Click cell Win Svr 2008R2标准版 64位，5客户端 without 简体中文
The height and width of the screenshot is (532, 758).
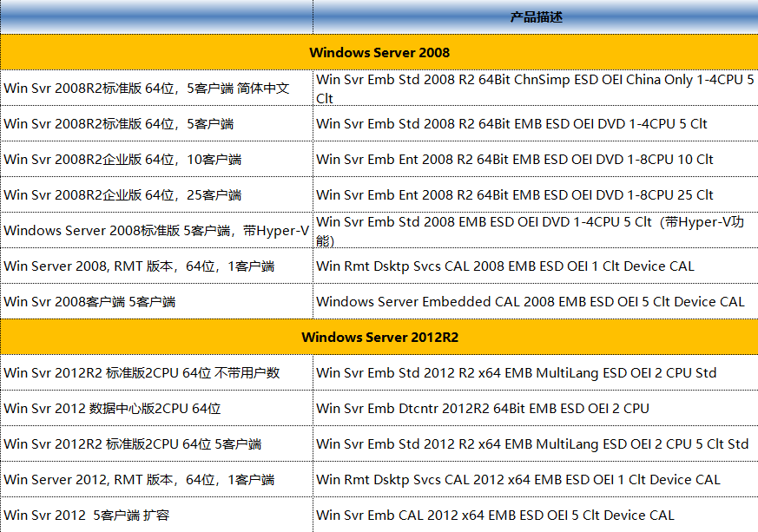click(156, 124)
